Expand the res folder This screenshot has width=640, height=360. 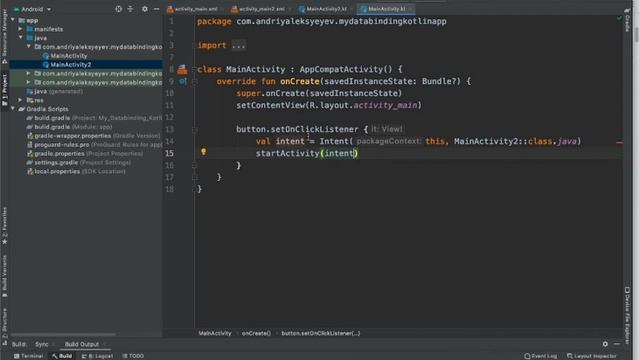tap(20, 100)
